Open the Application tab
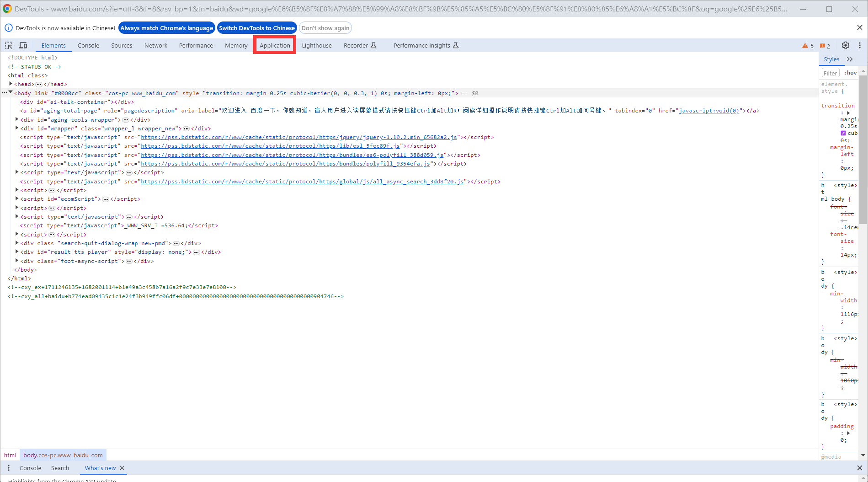Screen dimensions: 868x482 click(275, 45)
